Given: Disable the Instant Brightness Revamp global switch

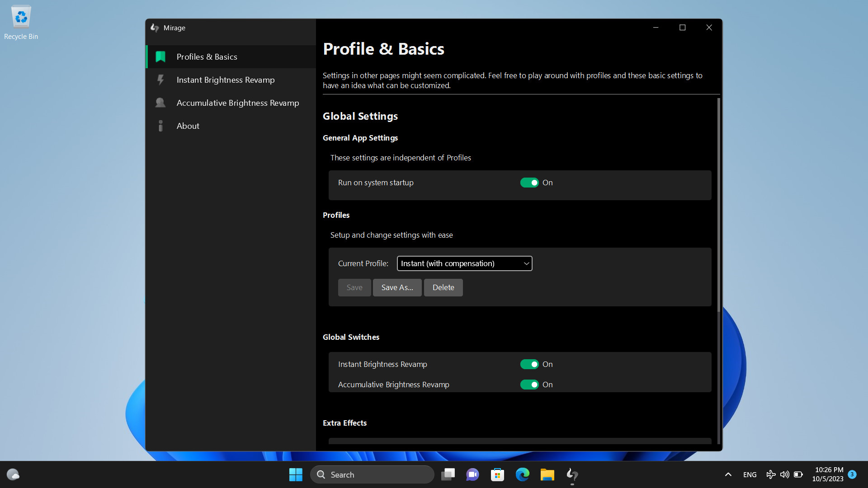Looking at the screenshot, I should click(529, 364).
